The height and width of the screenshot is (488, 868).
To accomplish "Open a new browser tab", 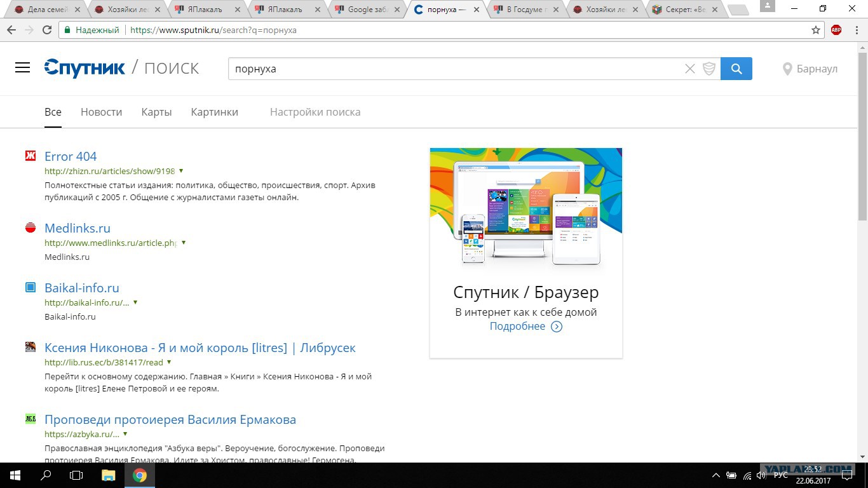I will click(x=738, y=10).
